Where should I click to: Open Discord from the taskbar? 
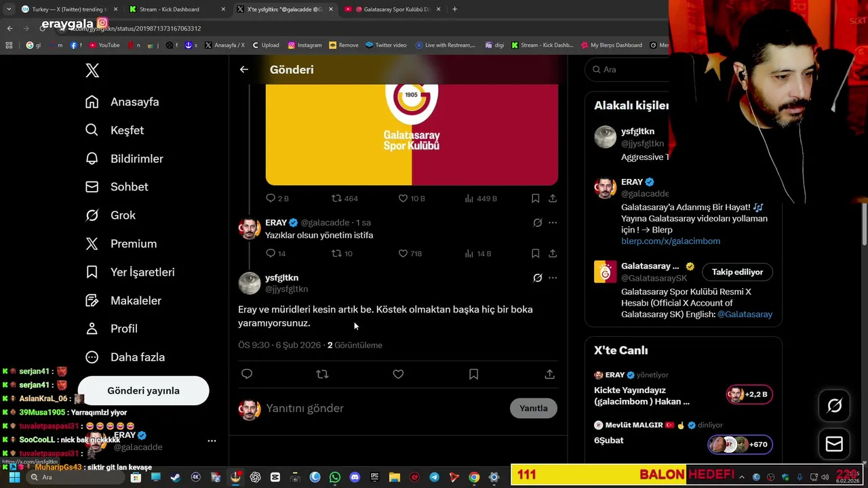pyautogui.click(x=355, y=478)
